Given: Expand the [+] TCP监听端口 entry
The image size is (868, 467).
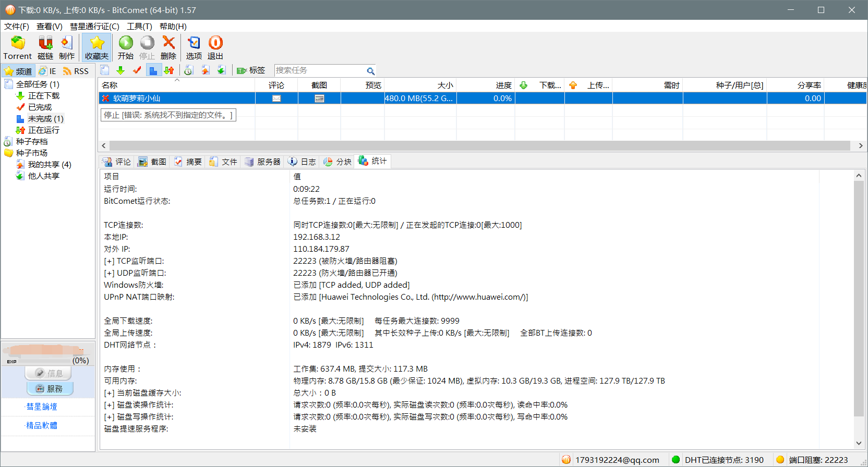Looking at the screenshot, I should (x=134, y=261).
